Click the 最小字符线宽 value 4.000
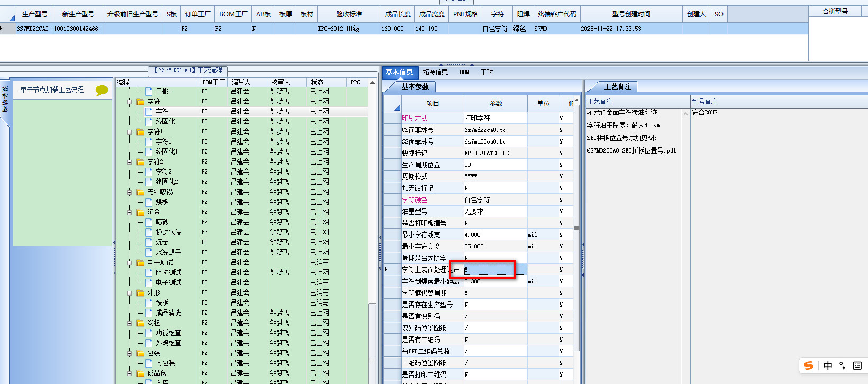 (495, 235)
